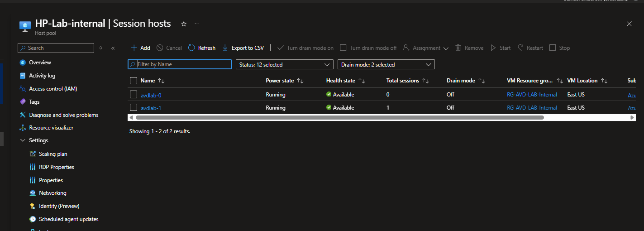644x231 pixels.
Task: Click the scrollbar right arrow
Action: [632, 117]
